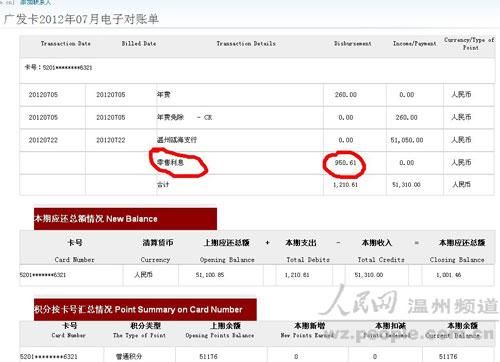Click the 上期余额 Opening Points Balance header

(x=220, y=330)
